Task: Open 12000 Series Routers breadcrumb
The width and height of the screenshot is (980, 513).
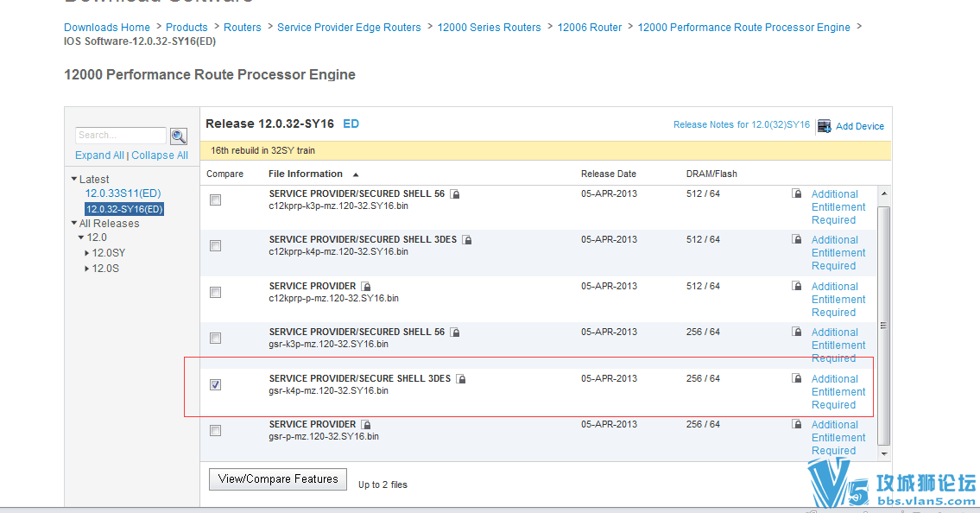Action: [489, 28]
